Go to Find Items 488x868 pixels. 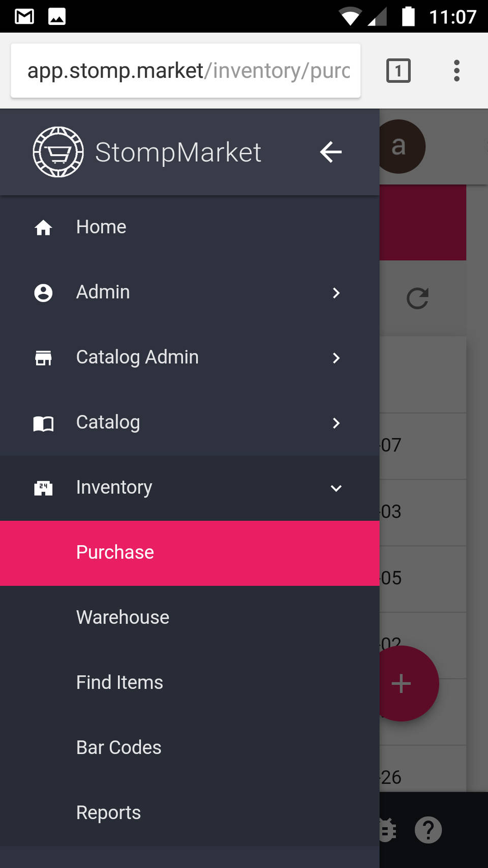pyautogui.click(x=119, y=683)
